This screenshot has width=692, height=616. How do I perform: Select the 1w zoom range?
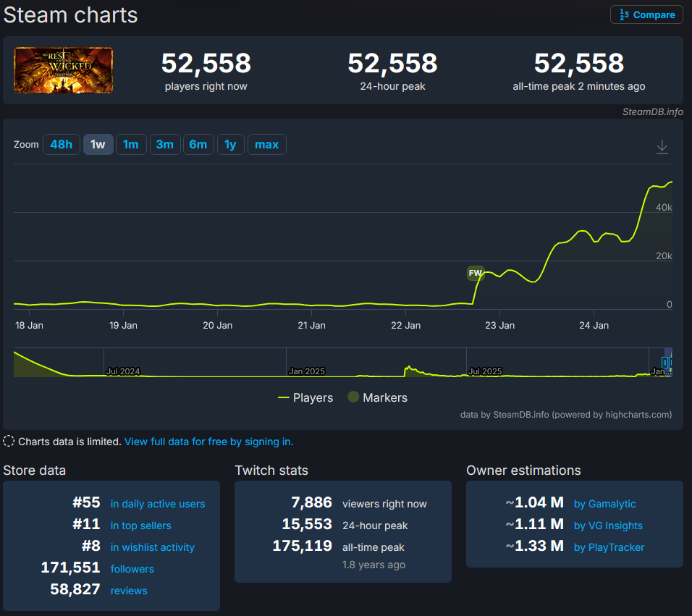coord(98,145)
